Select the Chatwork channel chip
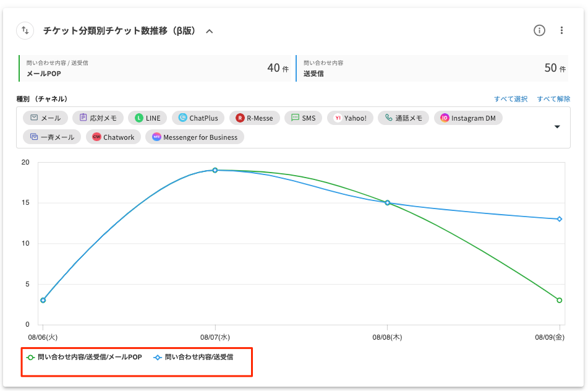The width and height of the screenshot is (588, 391). [x=113, y=137]
